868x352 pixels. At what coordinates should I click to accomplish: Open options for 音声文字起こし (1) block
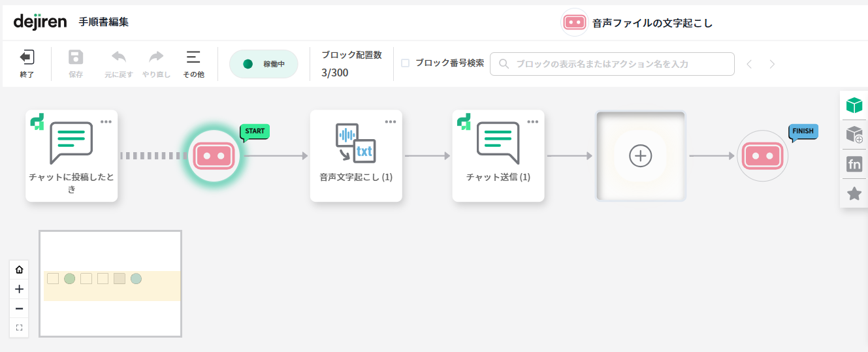[391, 121]
